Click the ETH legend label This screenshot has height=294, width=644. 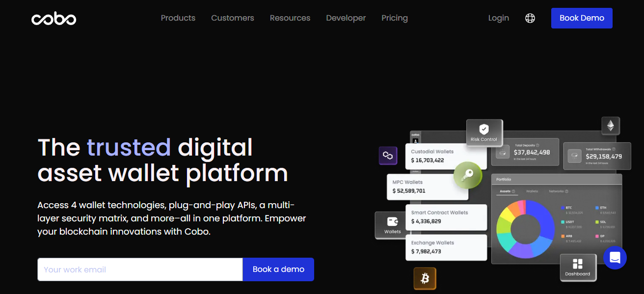603,208
